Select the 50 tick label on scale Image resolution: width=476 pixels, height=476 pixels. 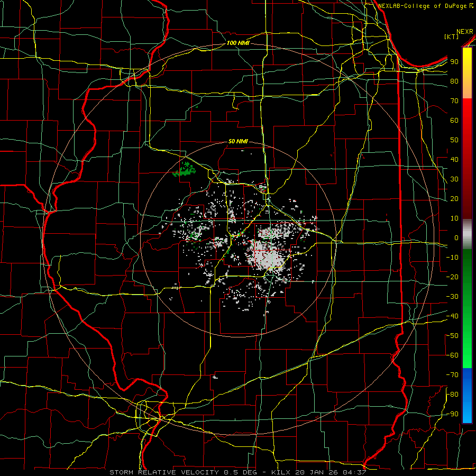pyautogui.click(x=454, y=140)
